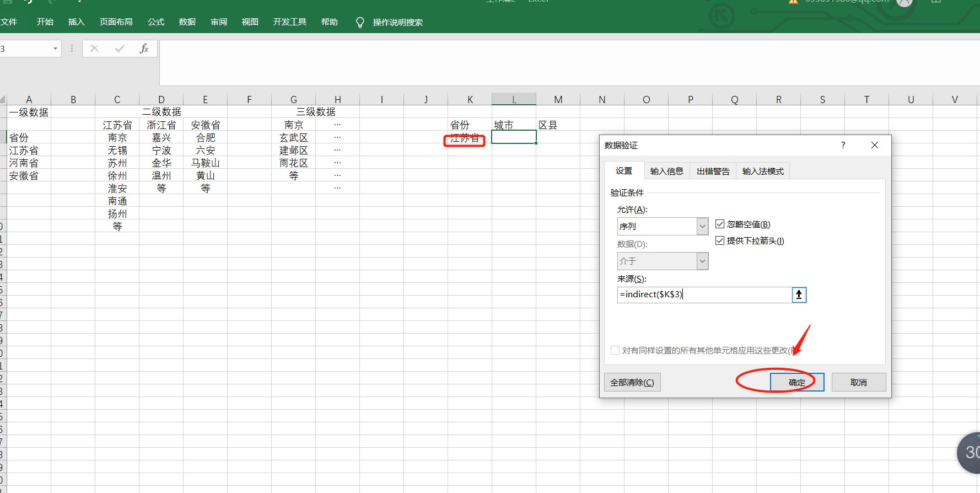Click the range selector arrow beside source field
Screen dimensions: 980x493
click(x=799, y=294)
